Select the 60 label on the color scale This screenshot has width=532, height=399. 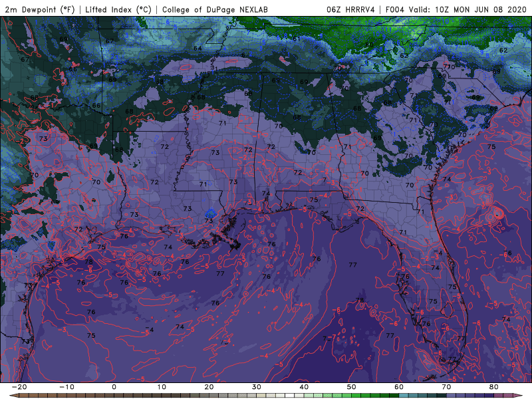[x=399, y=387]
